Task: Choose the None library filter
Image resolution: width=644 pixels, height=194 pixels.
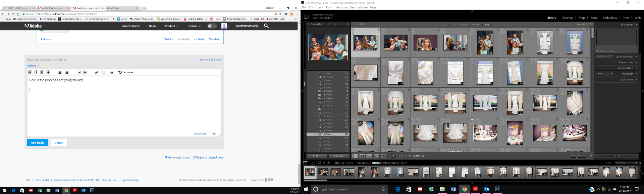Action: click(x=487, y=25)
